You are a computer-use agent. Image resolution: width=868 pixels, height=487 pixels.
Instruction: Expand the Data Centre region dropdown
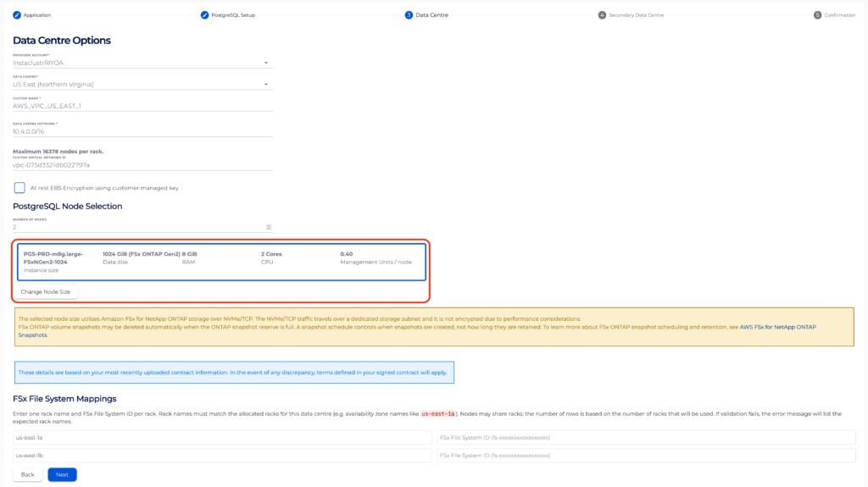click(142, 84)
